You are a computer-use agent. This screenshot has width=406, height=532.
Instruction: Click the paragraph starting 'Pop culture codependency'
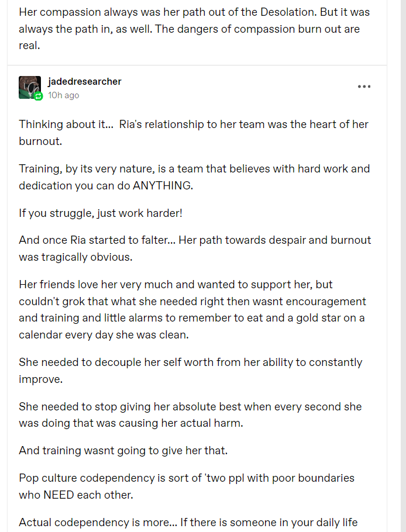pyautogui.click(x=187, y=486)
